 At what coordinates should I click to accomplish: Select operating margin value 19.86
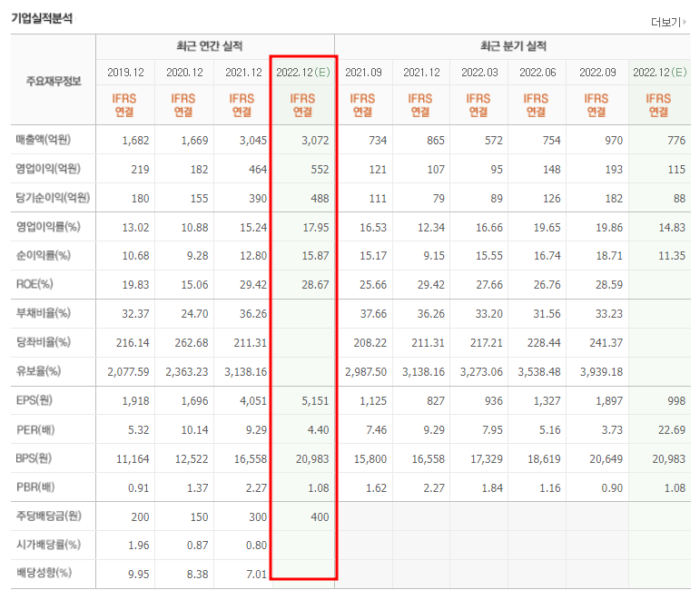coord(609,227)
